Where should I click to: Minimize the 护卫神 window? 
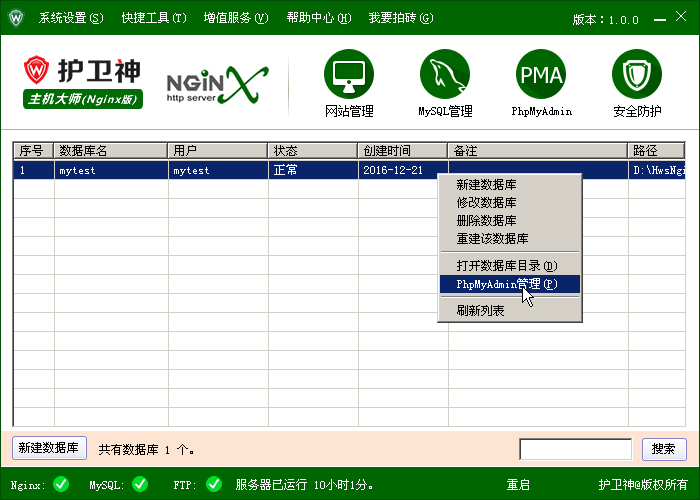point(660,20)
